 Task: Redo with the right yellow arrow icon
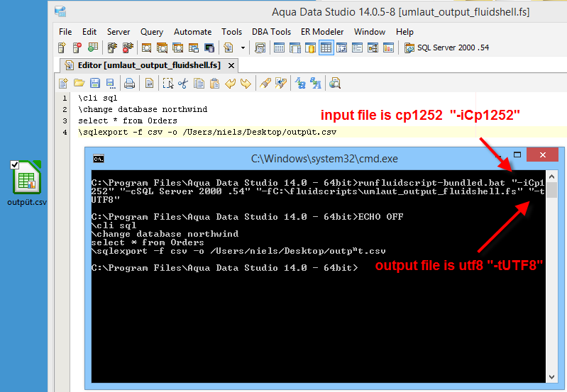coord(246,84)
